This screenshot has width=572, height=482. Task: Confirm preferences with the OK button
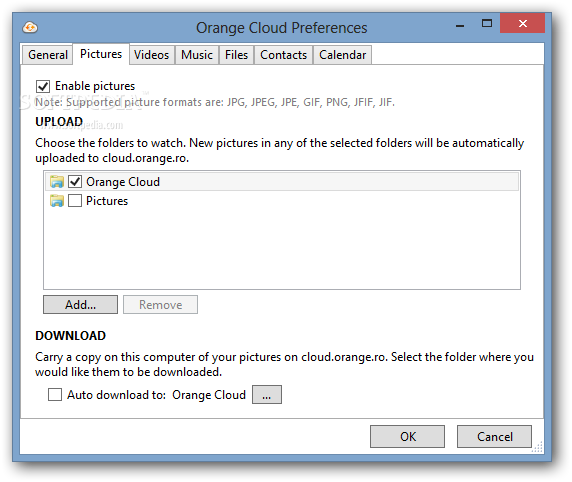(x=407, y=436)
